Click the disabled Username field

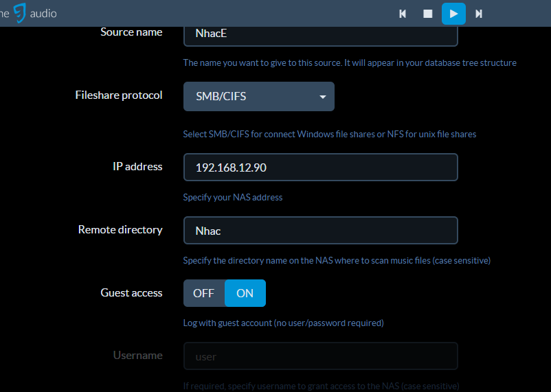[320, 356]
